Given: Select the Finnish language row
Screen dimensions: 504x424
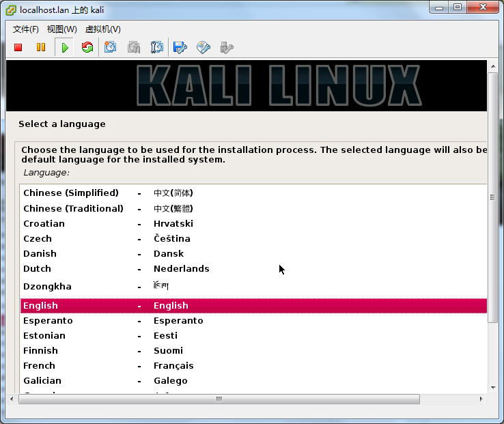Looking at the screenshot, I should [x=253, y=351].
